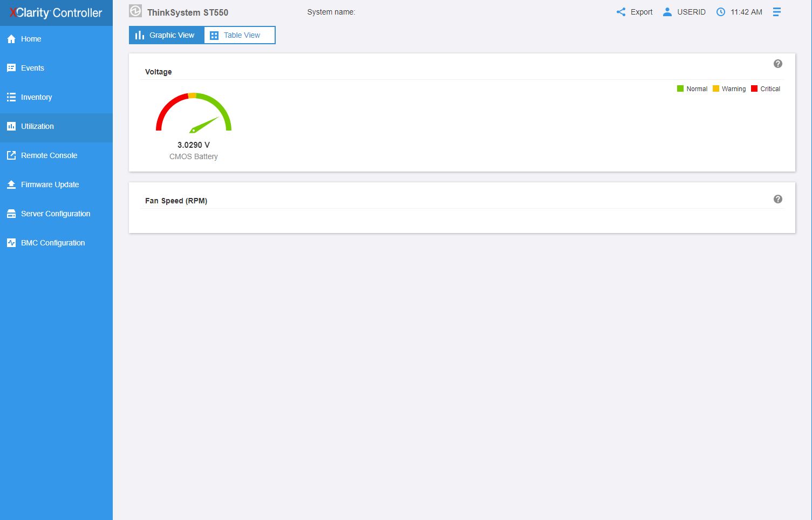
Task: Open the hamburger menu icon at top right
Action: click(x=777, y=12)
